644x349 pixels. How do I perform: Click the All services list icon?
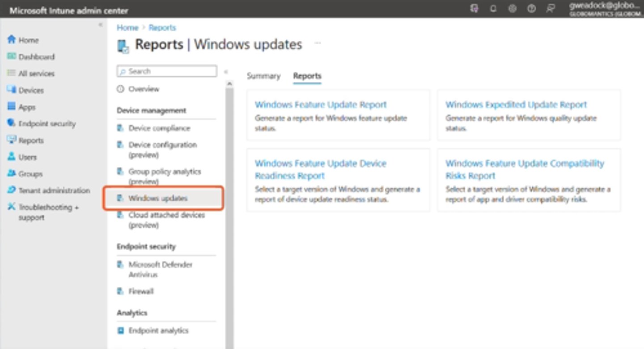[12, 73]
